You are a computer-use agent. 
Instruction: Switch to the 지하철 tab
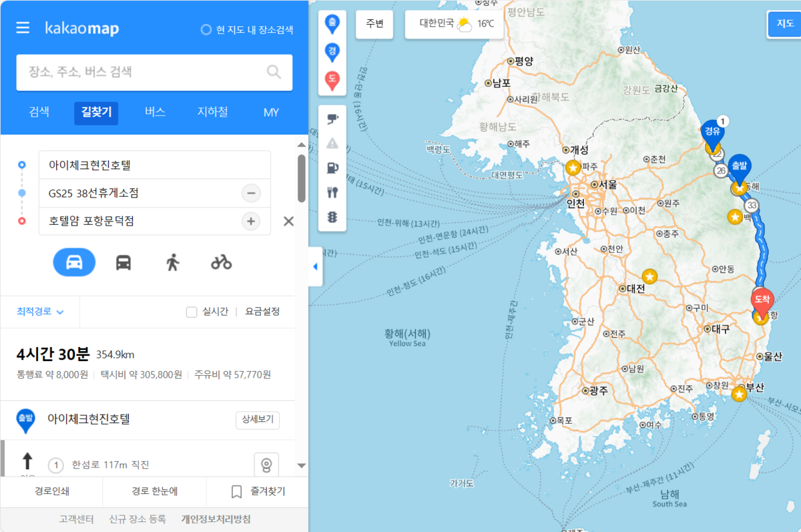click(x=212, y=112)
